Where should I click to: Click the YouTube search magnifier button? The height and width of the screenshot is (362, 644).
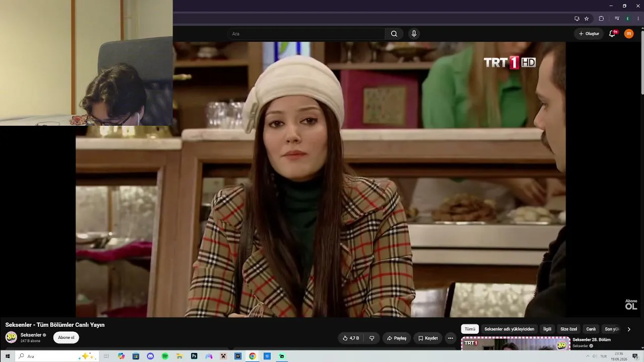point(394,34)
